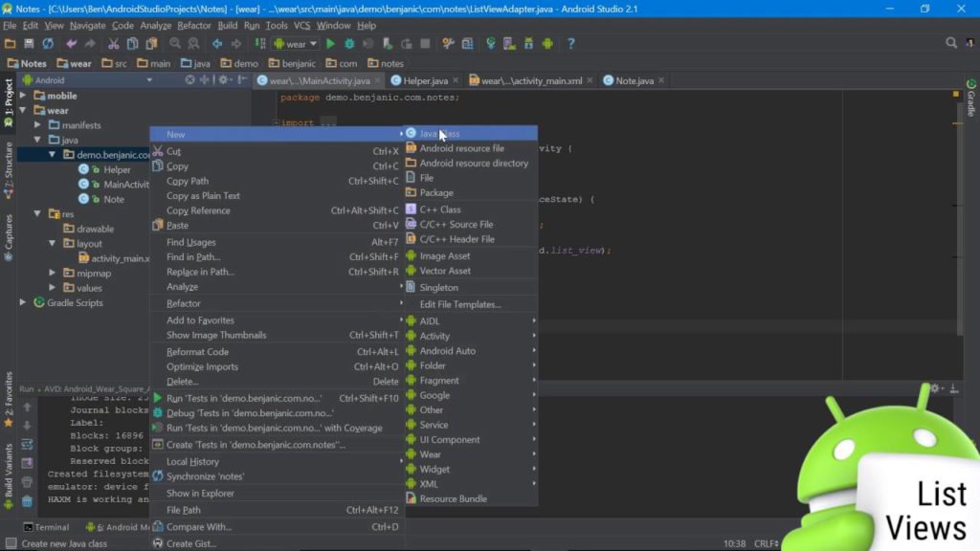The image size is (980, 551).
Task: Click the benjanic breadcrumb folder
Action: pyautogui.click(x=293, y=64)
